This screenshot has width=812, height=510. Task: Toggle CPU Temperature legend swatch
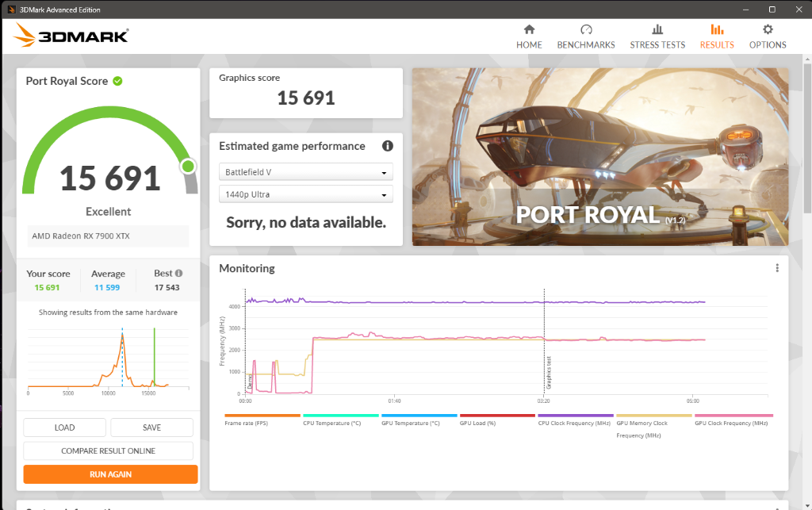(341, 416)
